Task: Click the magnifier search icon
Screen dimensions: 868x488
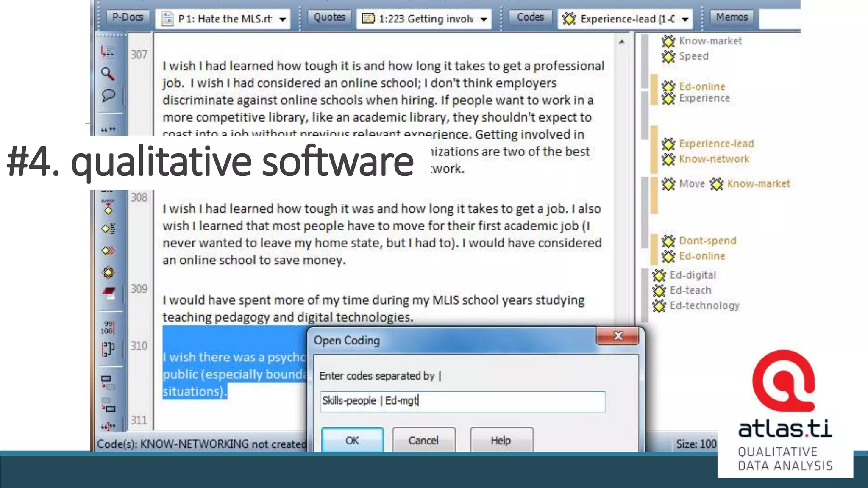Action: pyautogui.click(x=108, y=74)
